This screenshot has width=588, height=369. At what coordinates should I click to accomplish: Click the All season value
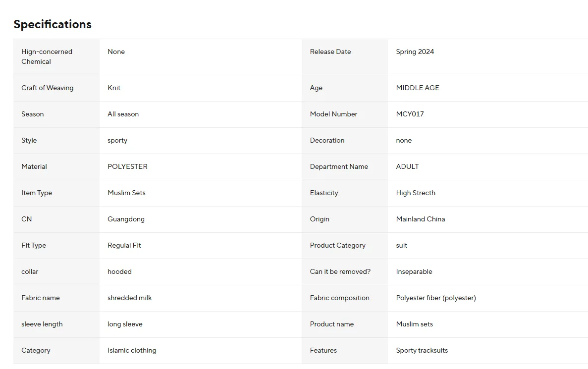click(x=123, y=114)
